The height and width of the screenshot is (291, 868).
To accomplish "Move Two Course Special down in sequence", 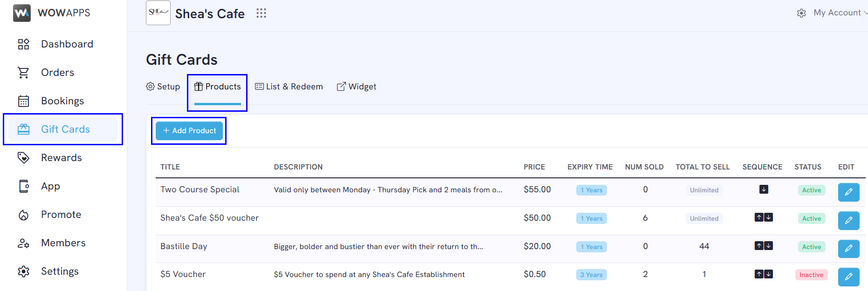I will pos(764,189).
